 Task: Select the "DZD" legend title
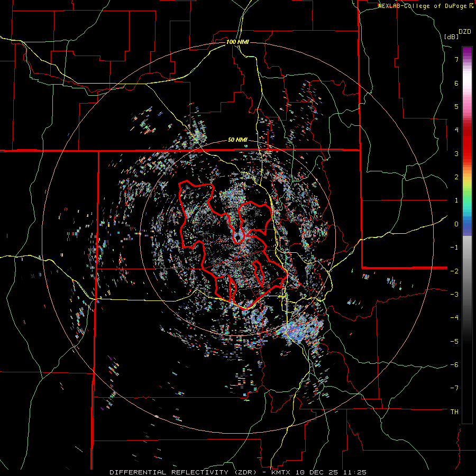465,32
